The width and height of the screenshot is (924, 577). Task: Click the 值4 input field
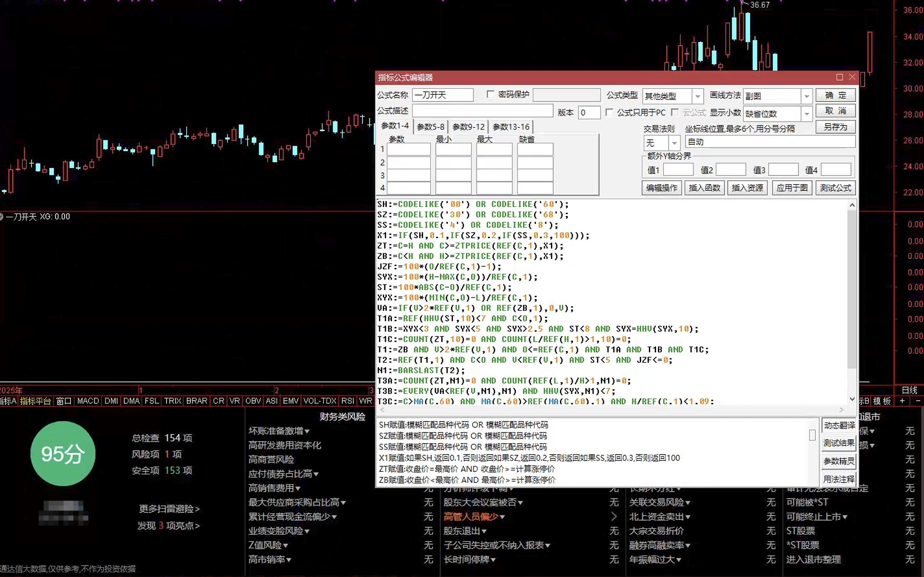pos(836,170)
